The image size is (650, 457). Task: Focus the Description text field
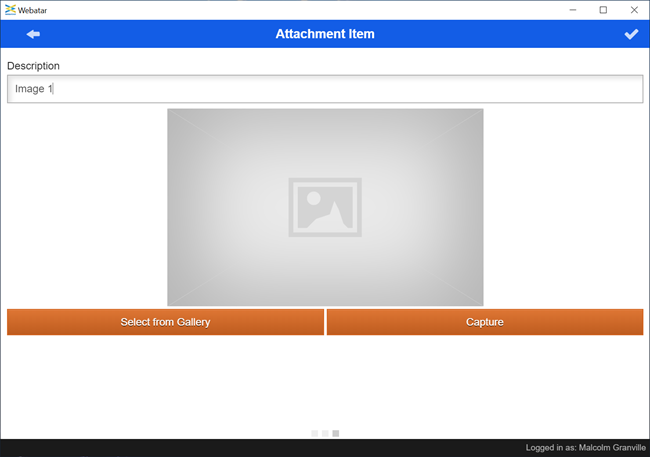325,89
